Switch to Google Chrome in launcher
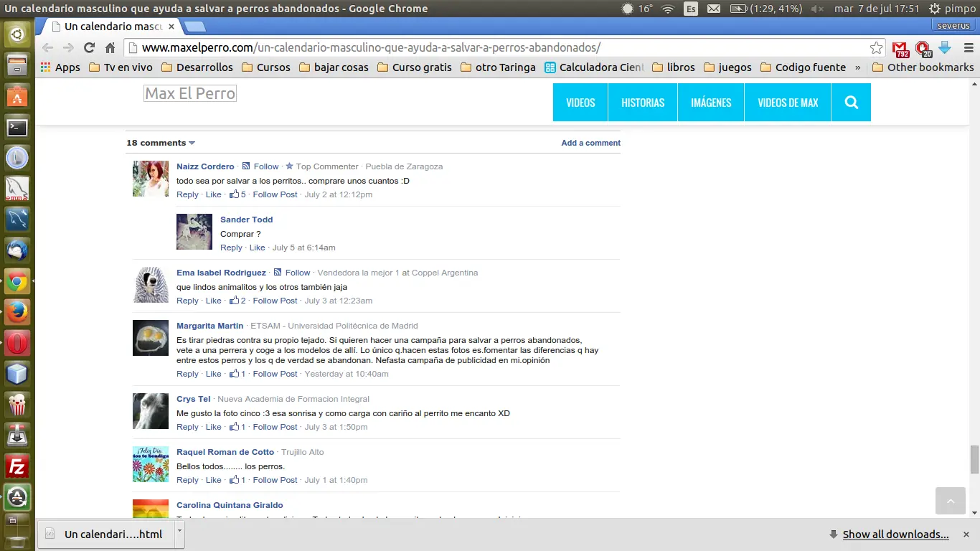 coord(17,281)
